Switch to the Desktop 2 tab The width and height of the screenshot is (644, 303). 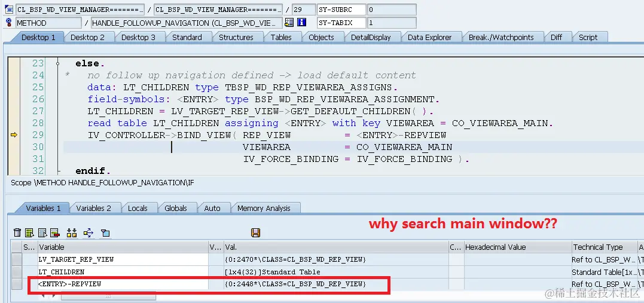point(87,38)
